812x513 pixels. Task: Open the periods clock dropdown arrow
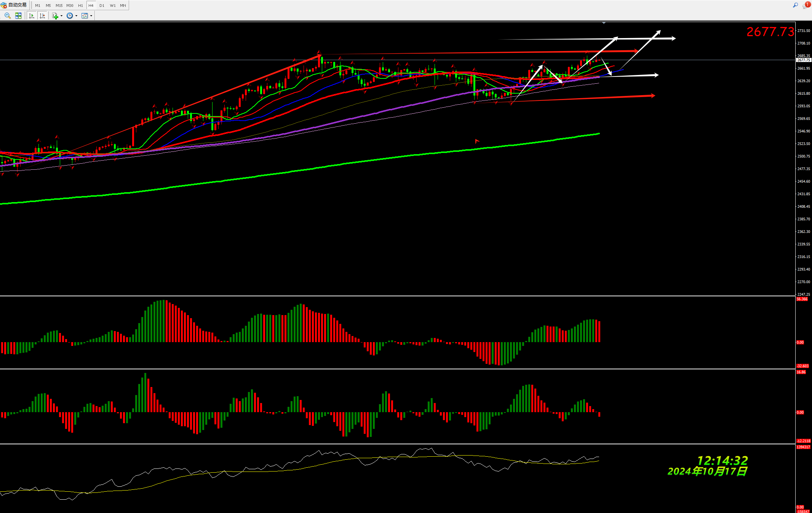pos(76,16)
